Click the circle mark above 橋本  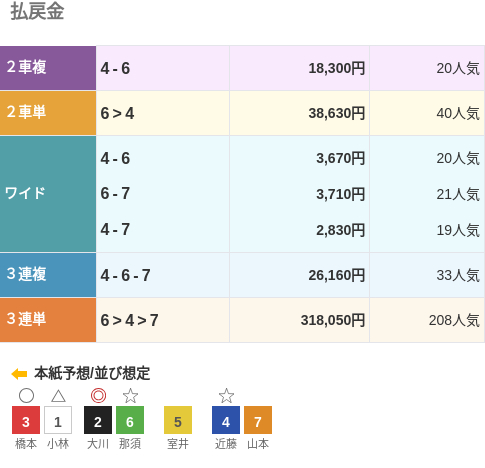pyautogui.click(x=26, y=396)
